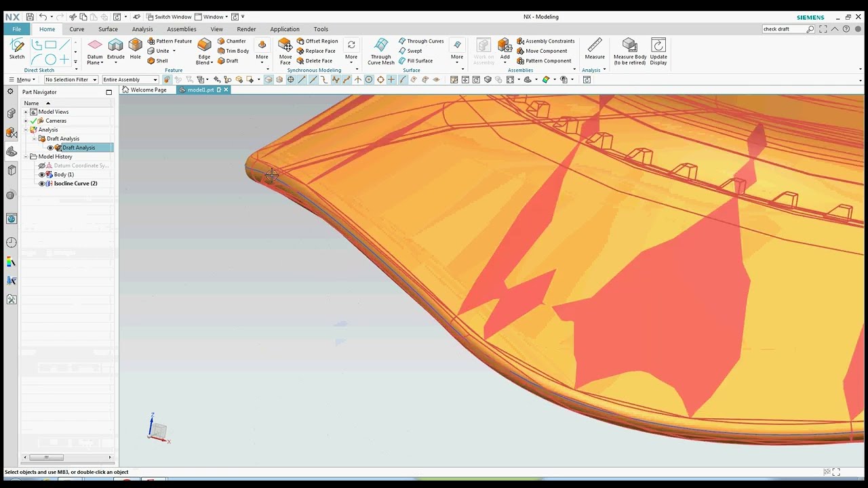Click Through Curves command
This screenshot has width=868, height=488.
click(421, 41)
